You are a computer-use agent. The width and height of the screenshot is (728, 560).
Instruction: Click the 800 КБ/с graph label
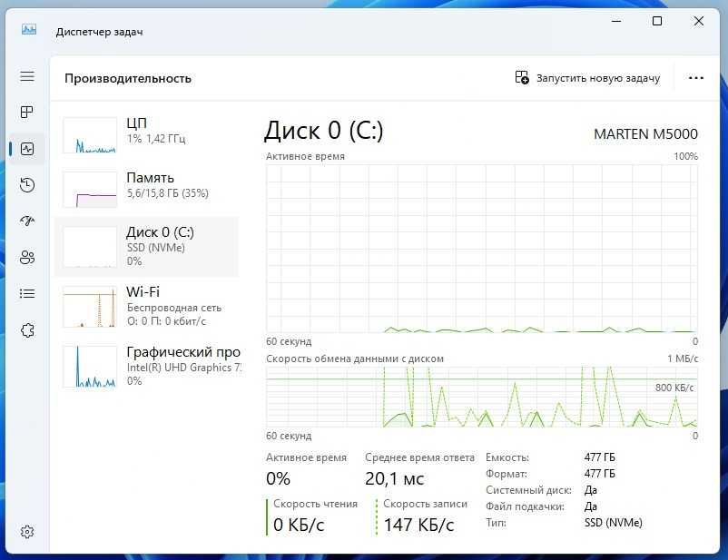[x=674, y=388]
